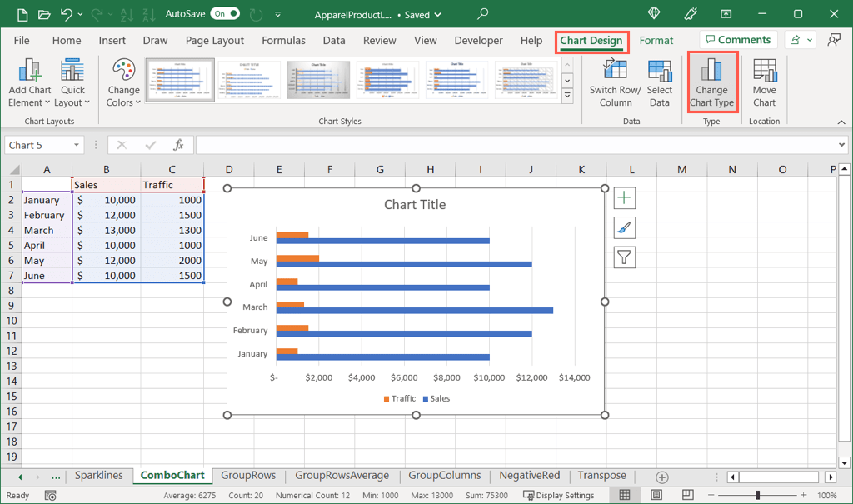
Task: Open the Page Layout ribbon tab
Action: click(x=215, y=40)
